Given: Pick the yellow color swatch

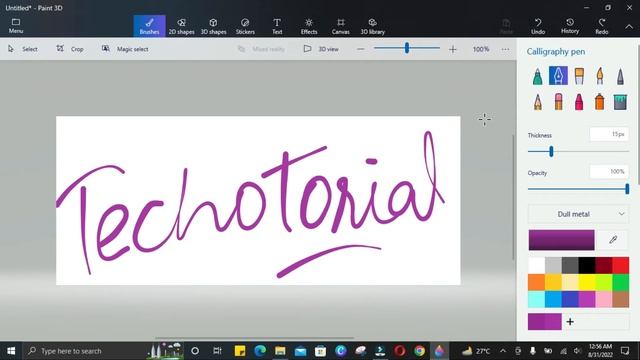Looking at the screenshot, I should point(587,282).
